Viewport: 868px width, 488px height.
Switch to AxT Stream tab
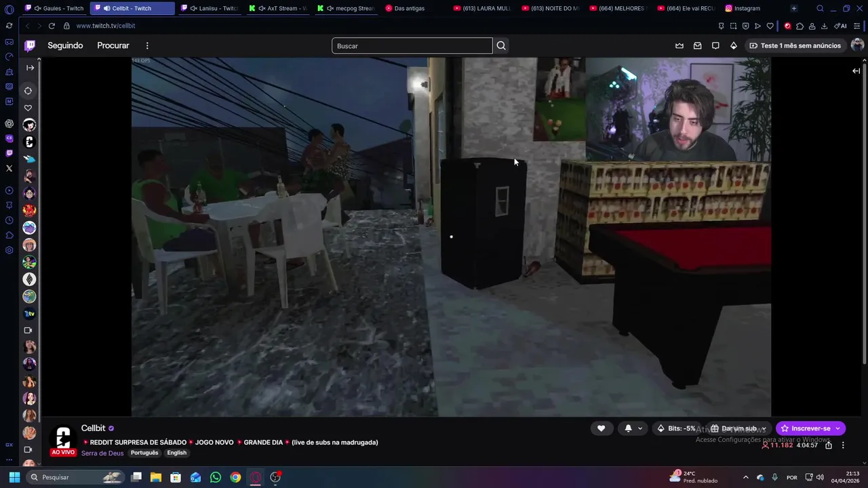pos(279,8)
